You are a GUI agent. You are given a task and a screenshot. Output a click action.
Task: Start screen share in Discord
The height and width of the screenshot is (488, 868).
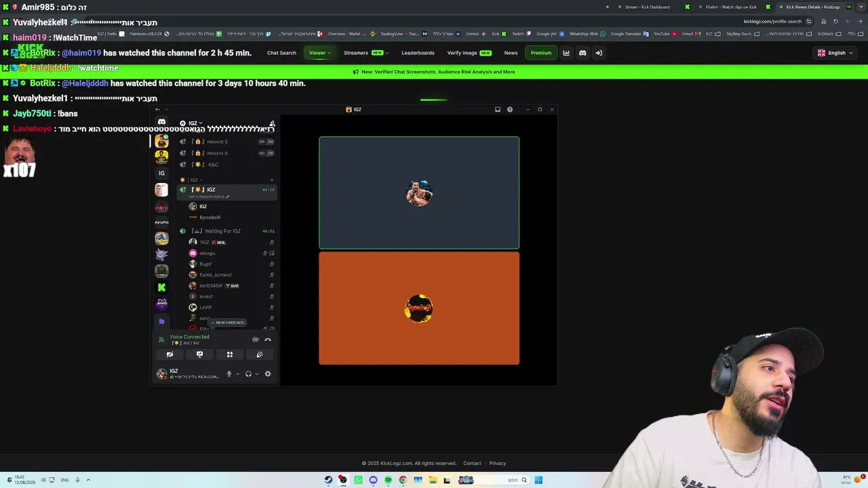[199, 354]
